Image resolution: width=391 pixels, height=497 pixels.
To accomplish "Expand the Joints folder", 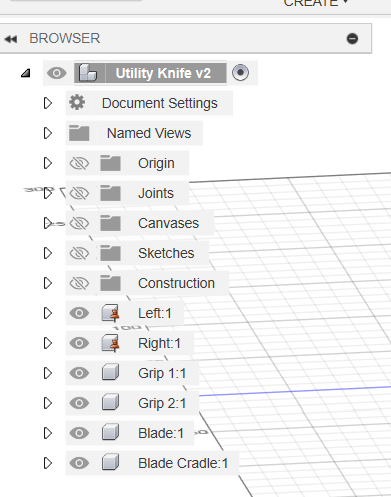I will click(48, 193).
